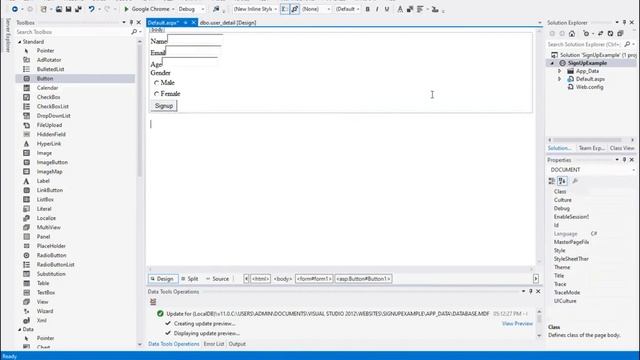Click the Foreground Color 'A' icon

400,9
